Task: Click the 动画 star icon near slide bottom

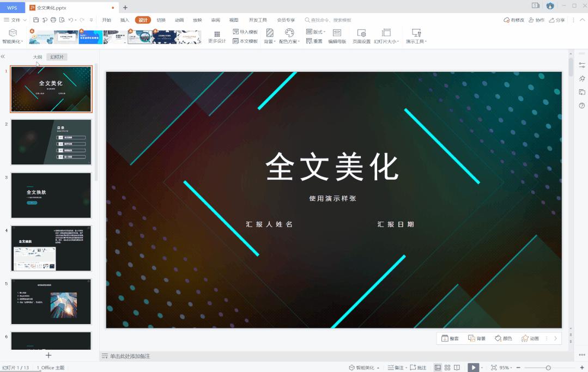Action: coord(527,338)
